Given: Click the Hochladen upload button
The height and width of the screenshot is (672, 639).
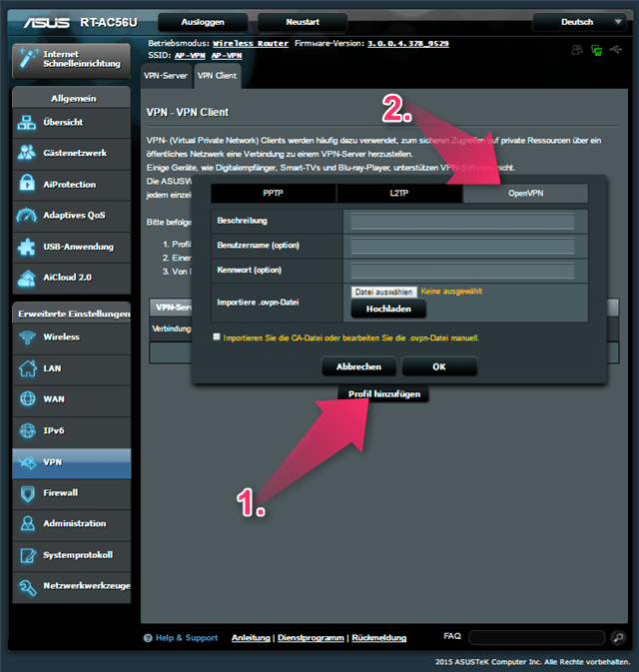Looking at the screenshot, I should (x=388, y=309).
